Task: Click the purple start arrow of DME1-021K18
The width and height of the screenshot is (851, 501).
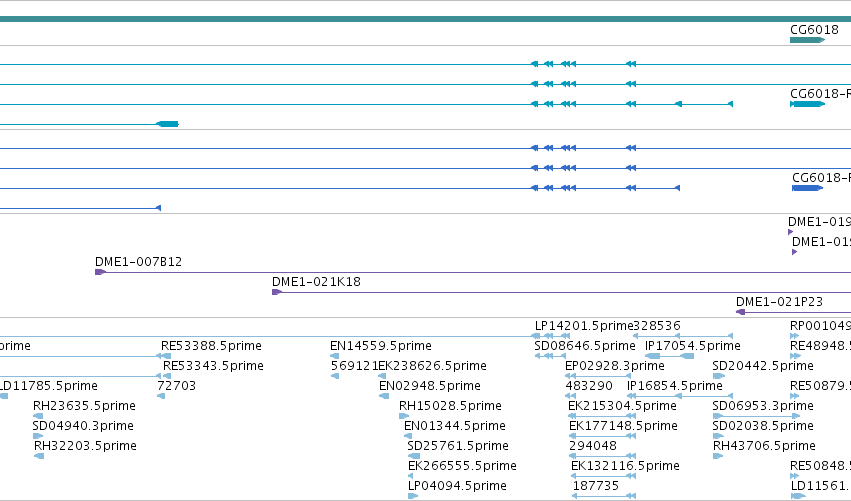Action: [277, 292]
